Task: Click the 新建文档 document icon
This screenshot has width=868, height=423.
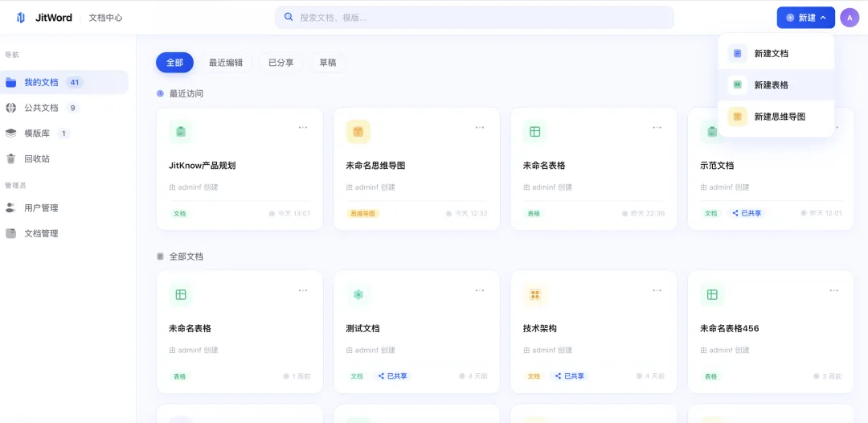Action: pyautogui.click(x=737, y=54)
